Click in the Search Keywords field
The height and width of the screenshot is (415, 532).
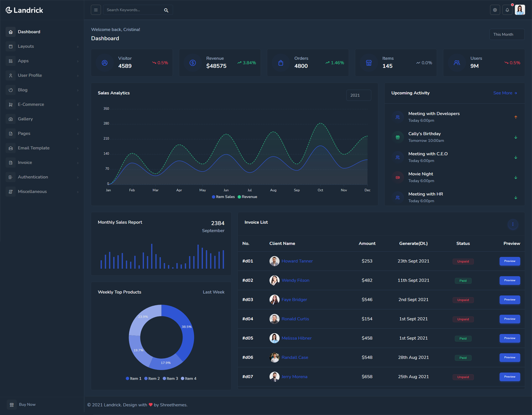(133, 10)
